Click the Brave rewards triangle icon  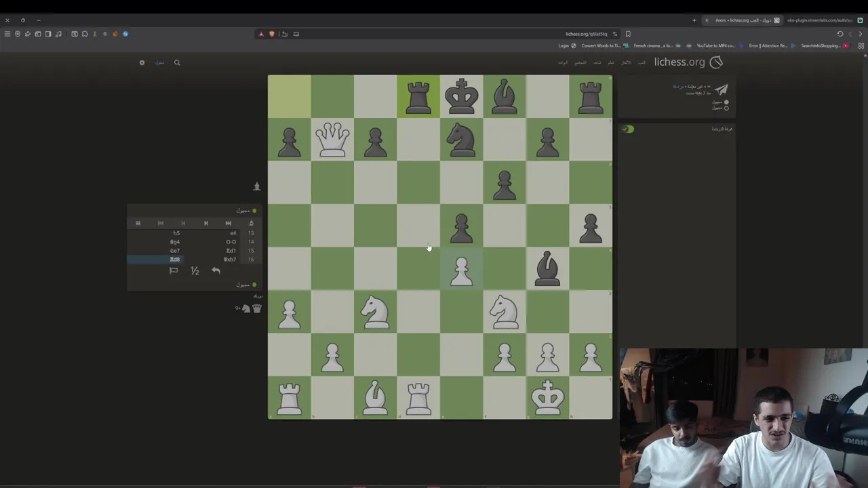261,34
